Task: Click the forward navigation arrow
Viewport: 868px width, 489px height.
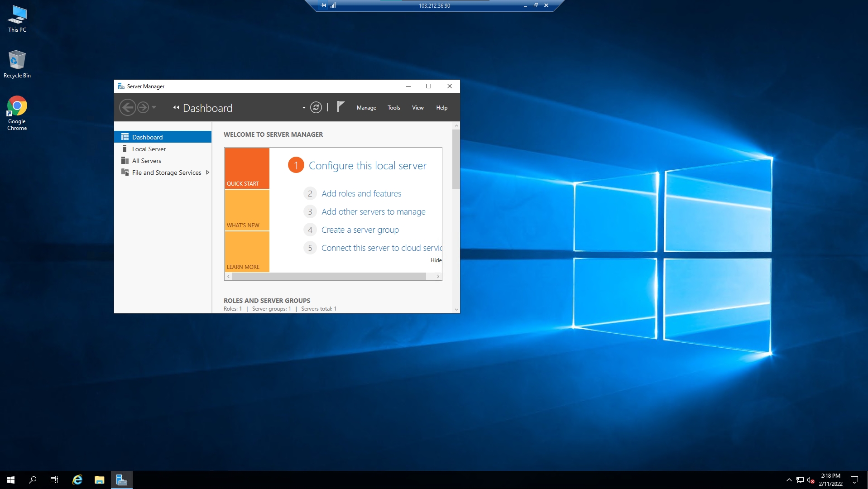Action: pos(143,108)
